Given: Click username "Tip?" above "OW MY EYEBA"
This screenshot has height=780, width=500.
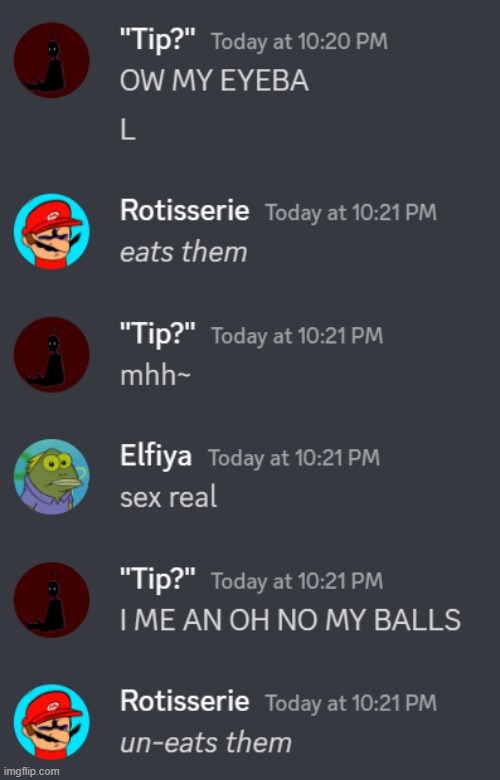Looking at the screenshot, I should tap(158, 40).
